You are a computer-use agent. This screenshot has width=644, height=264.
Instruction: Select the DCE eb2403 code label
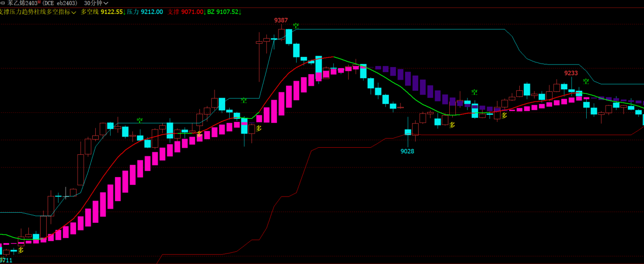coord(60,3)
